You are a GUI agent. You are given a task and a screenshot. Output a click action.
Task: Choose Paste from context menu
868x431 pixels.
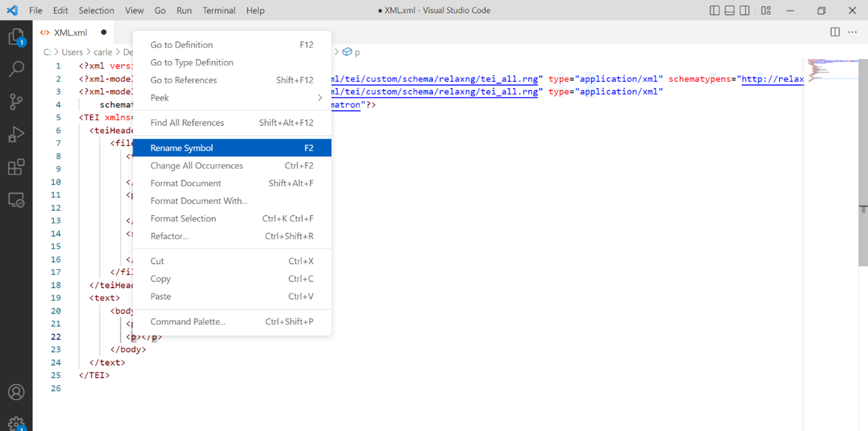click(x=232, y=296)
